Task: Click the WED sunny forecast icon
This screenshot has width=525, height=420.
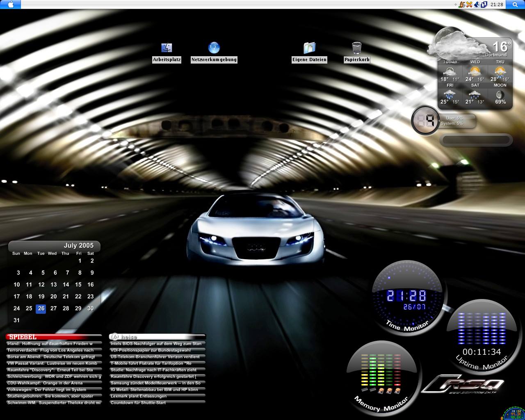Action: point(475,71)
